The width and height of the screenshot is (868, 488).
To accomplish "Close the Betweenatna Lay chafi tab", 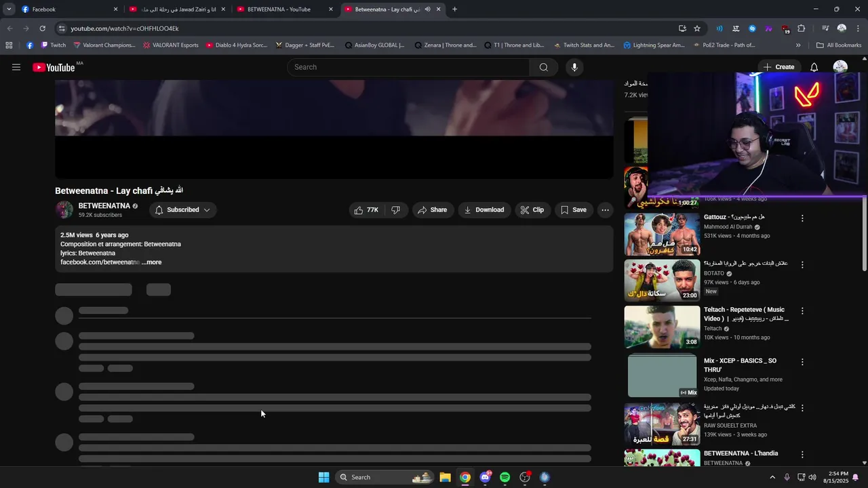I will [x=438, y=9].
